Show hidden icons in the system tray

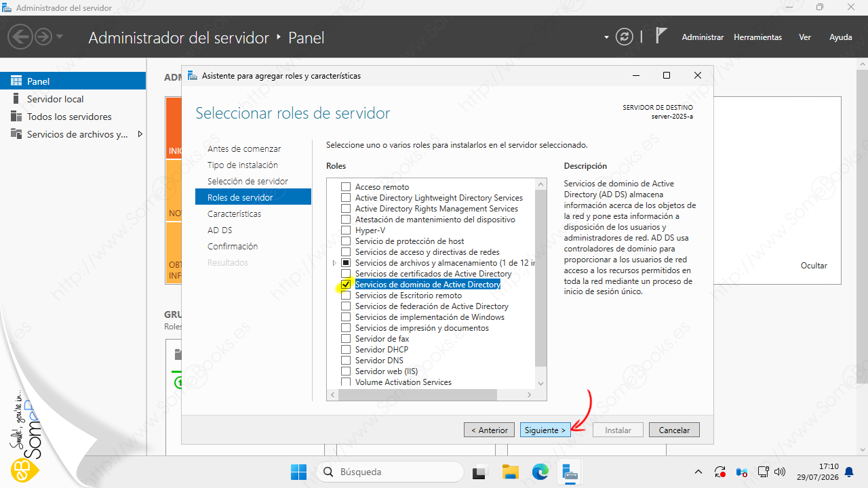point(698,472)
